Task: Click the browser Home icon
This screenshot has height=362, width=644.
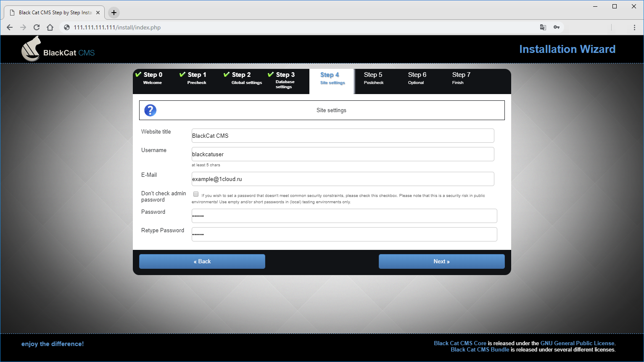Action: [x=50, y=27]
